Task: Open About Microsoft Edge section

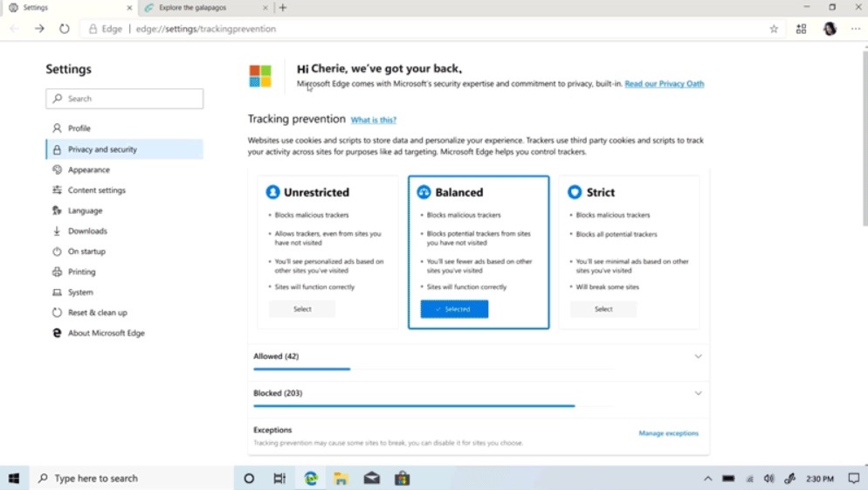Action: click(x=125, y=334)
